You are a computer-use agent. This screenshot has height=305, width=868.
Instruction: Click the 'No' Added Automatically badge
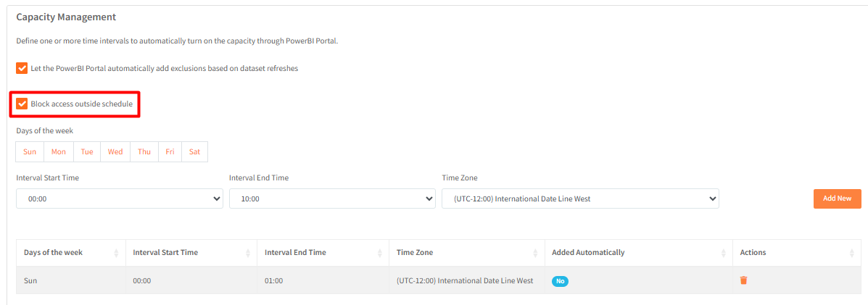560,281
